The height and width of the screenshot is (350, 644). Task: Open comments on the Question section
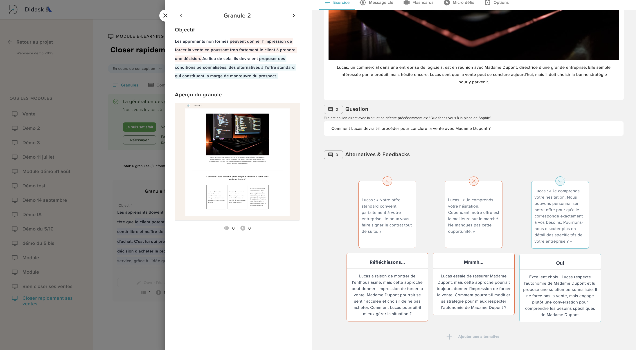333,109
